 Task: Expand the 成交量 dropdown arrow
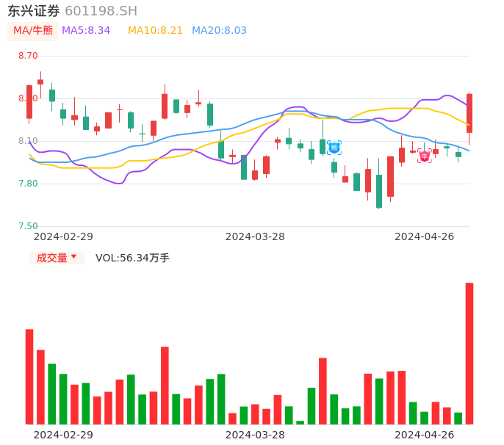click(x=73, y=257)
